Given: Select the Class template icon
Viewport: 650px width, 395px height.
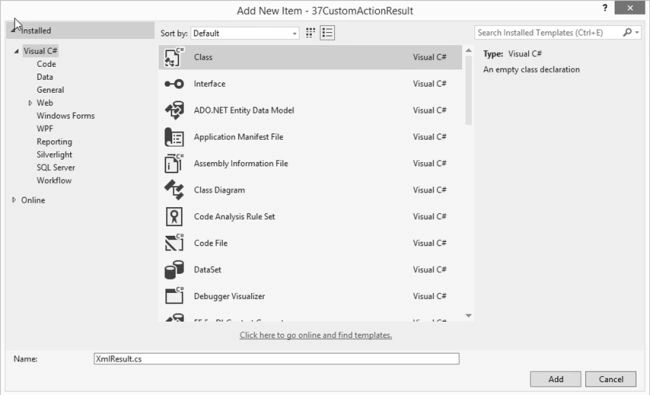Looking at the screenshot, I should (x=174, y=57).
